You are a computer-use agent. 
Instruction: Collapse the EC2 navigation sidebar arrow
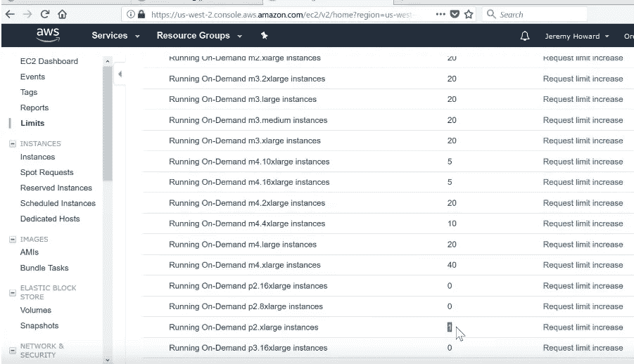coord(120,74)
